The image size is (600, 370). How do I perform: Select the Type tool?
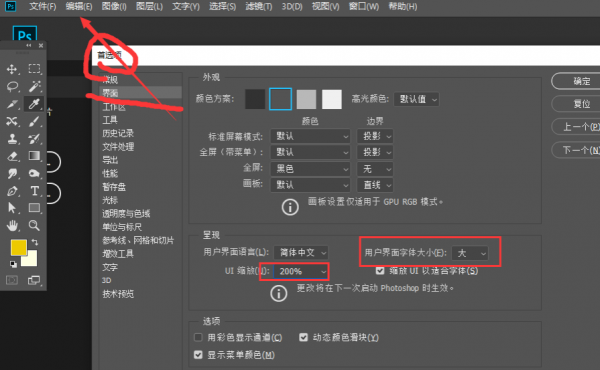pos(34,191)
